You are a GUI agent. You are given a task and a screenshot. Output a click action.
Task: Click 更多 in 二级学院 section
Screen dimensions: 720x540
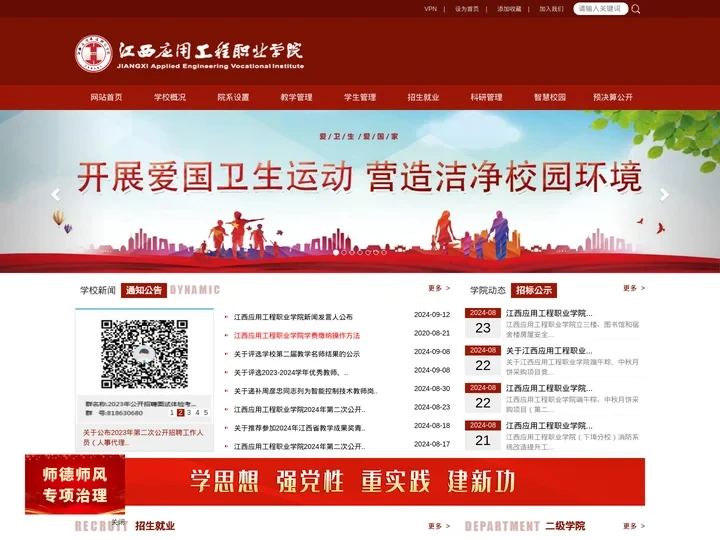[x=634, y=526]
